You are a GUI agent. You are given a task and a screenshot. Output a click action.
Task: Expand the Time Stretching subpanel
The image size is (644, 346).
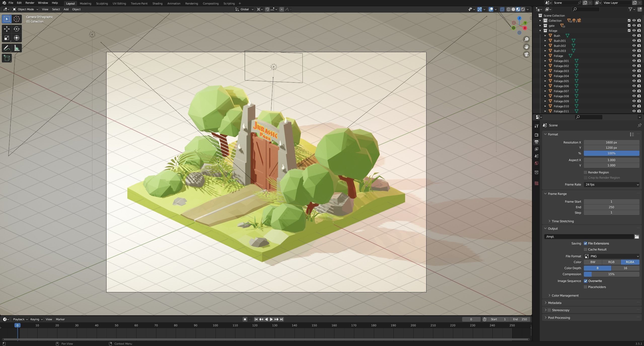pyautogui.click(x=563, y=221)
